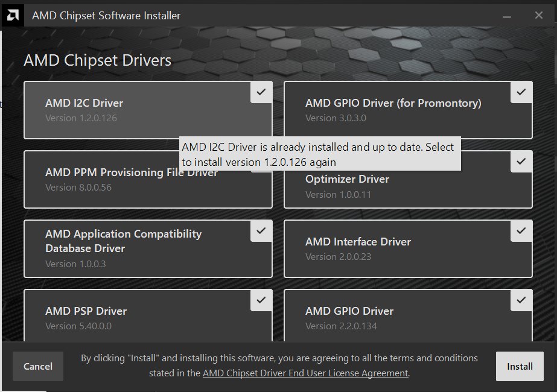557x392 pixels.
Task: Click AMD Application Compatibility Database Driver title
Action: (x=123, y=241)
